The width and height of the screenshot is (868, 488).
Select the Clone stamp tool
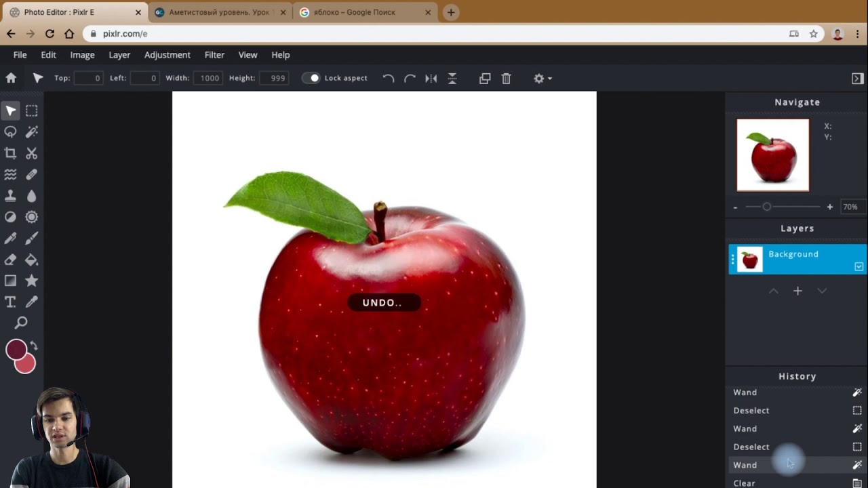pyautogui.click(x=10, y=196)
